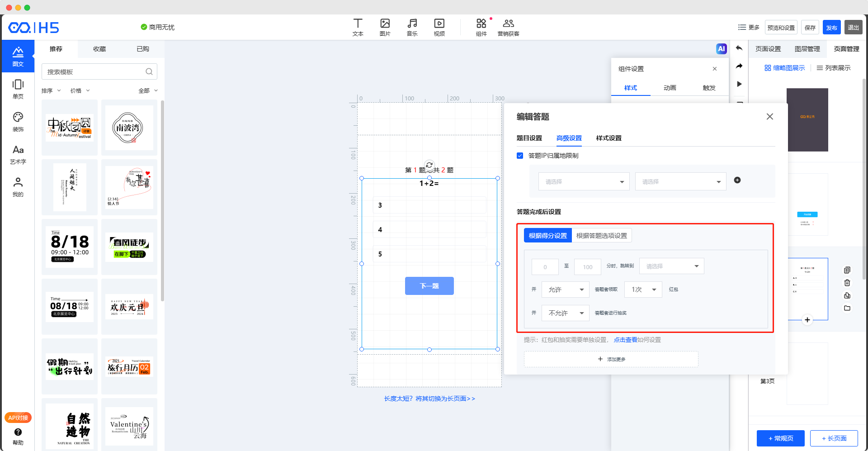The width and height of the screenshot is (868, 451).
Task: Open the 图层管理 tab
Action: 807,49
